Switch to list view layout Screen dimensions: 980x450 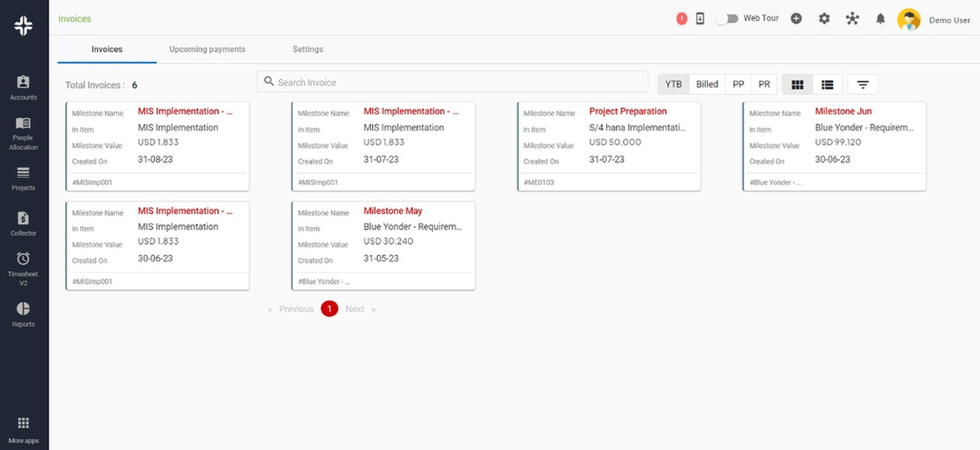(x=827, y=84)
